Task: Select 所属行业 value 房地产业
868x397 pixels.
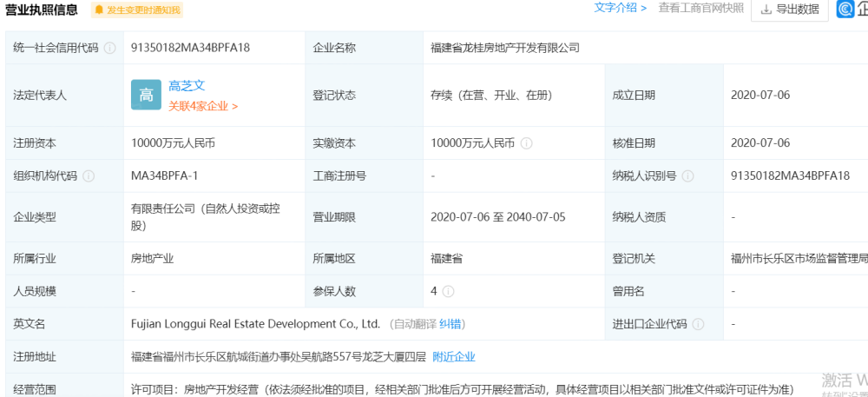Action: click(x=152, y=259)
